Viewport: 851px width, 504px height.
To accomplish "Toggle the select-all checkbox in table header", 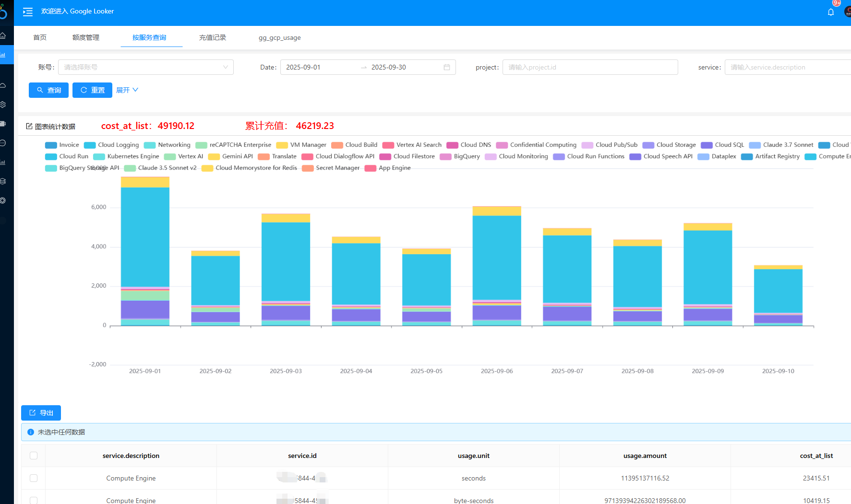I will pos(34,456).
